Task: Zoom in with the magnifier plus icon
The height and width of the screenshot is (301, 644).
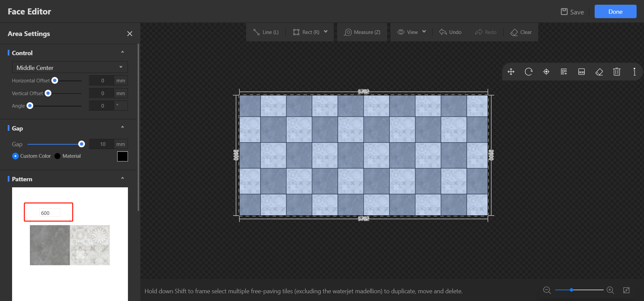Action: (x=610, y=290)
